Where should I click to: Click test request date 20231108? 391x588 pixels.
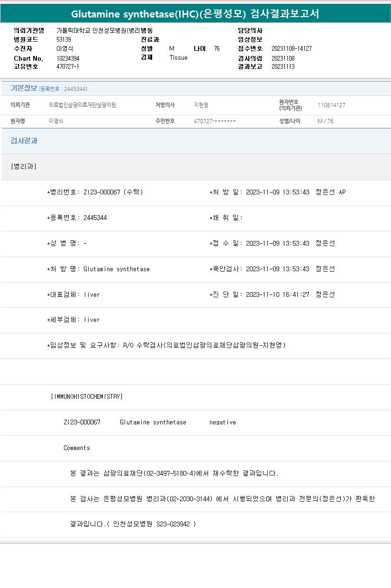click(x=283, y=58)
